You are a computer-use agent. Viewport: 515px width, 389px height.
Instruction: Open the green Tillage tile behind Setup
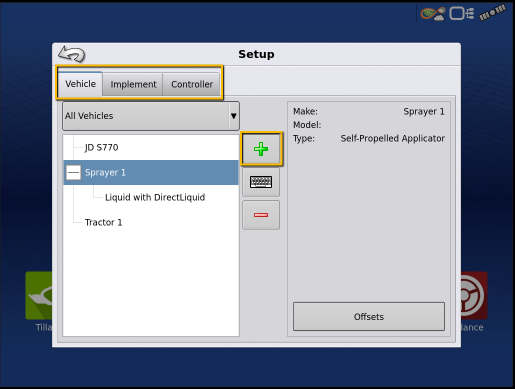[x=39, y=295]
